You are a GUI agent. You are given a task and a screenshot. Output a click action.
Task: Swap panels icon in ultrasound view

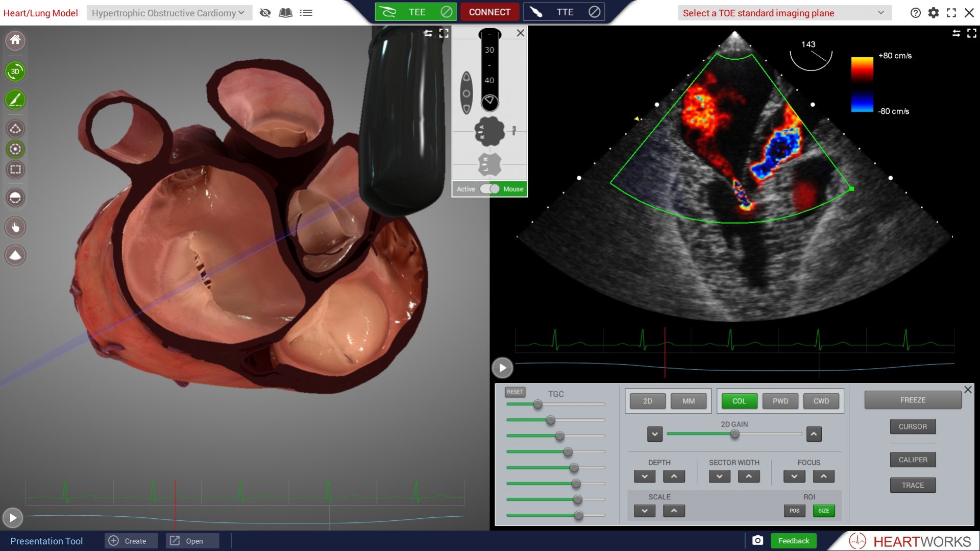click(x=957, y=33)
